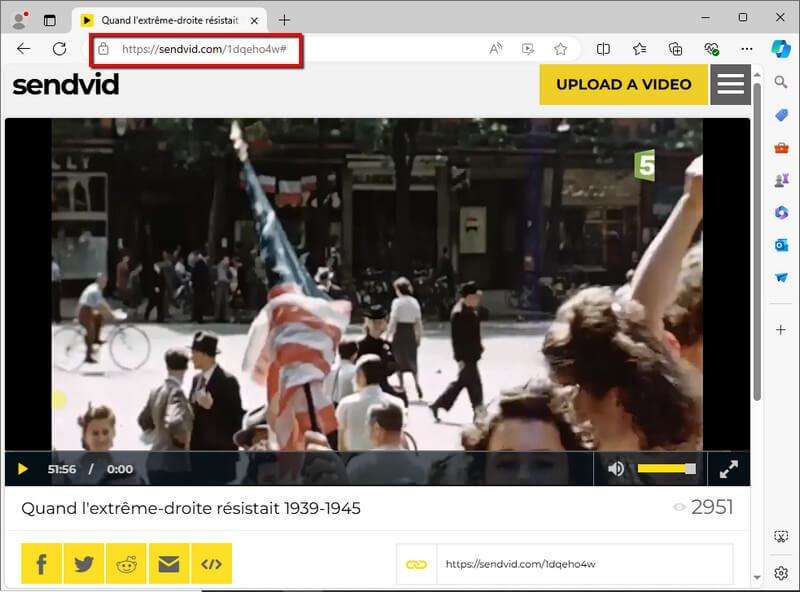Click the sendvid logo
The image size is (800, 592).
(66, 84)
